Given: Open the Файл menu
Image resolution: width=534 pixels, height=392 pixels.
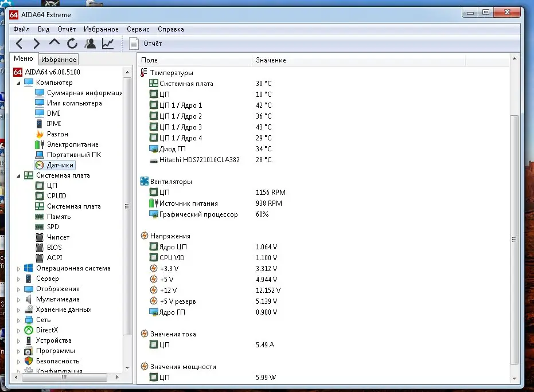Looking at the screenshot, I should coord(21,29).
